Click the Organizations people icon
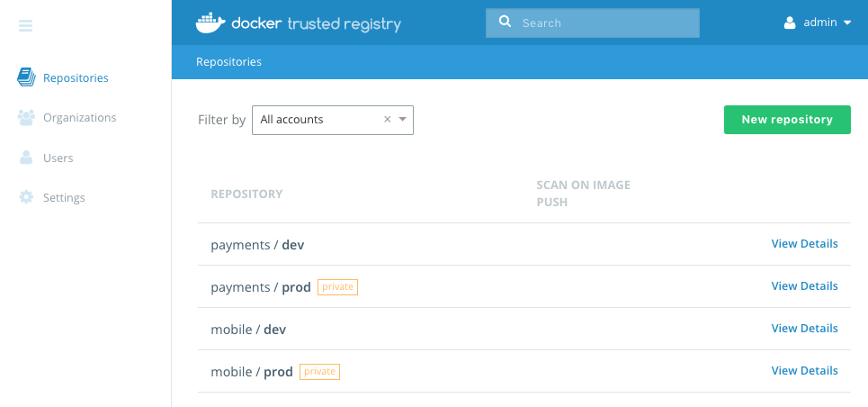The height and width of the screenshot is (407, 868). coord(26,117)
